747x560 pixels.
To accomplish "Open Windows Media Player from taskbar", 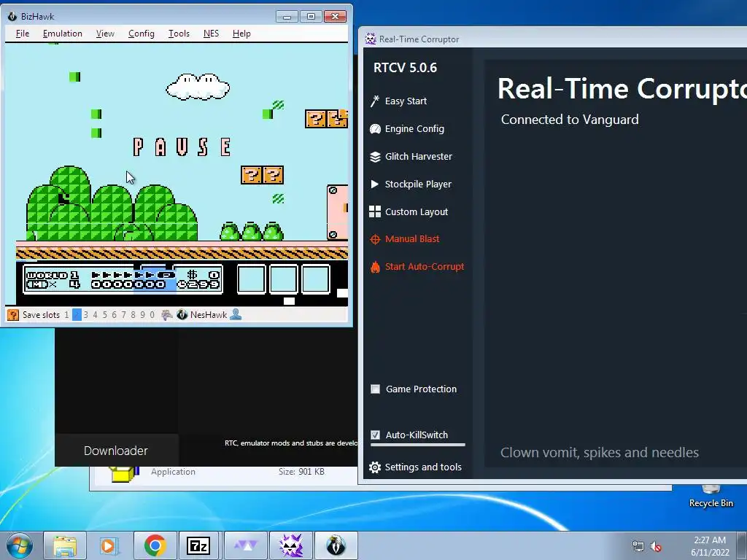I will [109, 545].
